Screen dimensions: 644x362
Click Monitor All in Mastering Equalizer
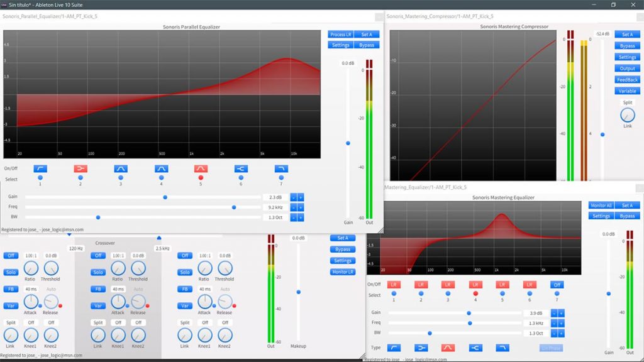click(x=601, y=206)
